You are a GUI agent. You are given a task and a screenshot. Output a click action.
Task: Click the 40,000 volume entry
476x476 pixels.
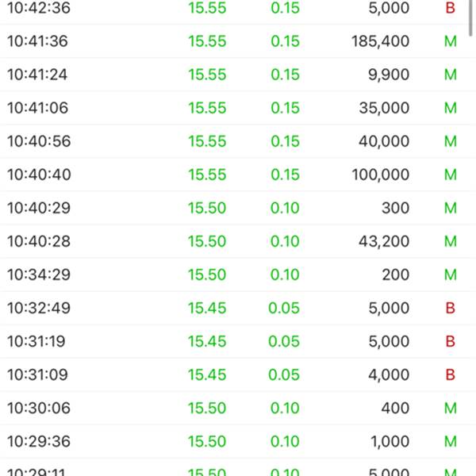[384, 141]
